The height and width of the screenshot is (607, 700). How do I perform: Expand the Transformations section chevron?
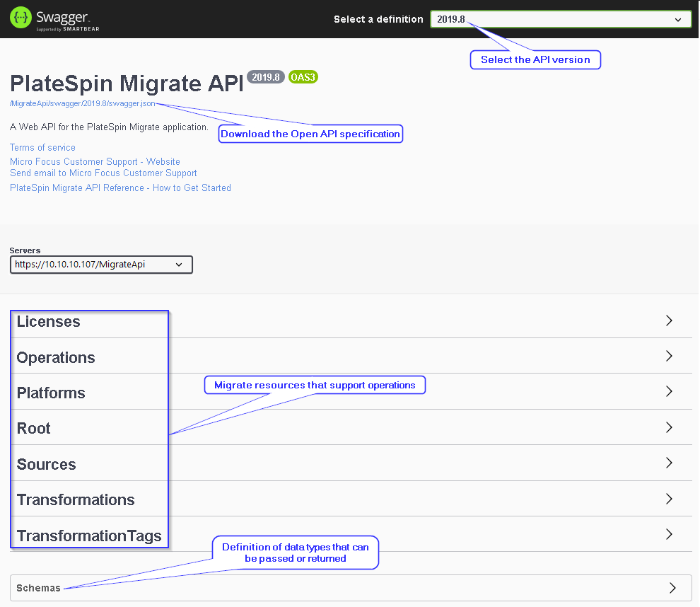point(669,499)
